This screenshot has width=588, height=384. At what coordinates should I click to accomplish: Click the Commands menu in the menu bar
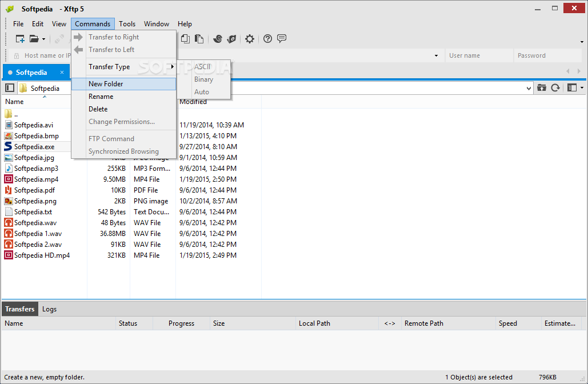[93, 23]
